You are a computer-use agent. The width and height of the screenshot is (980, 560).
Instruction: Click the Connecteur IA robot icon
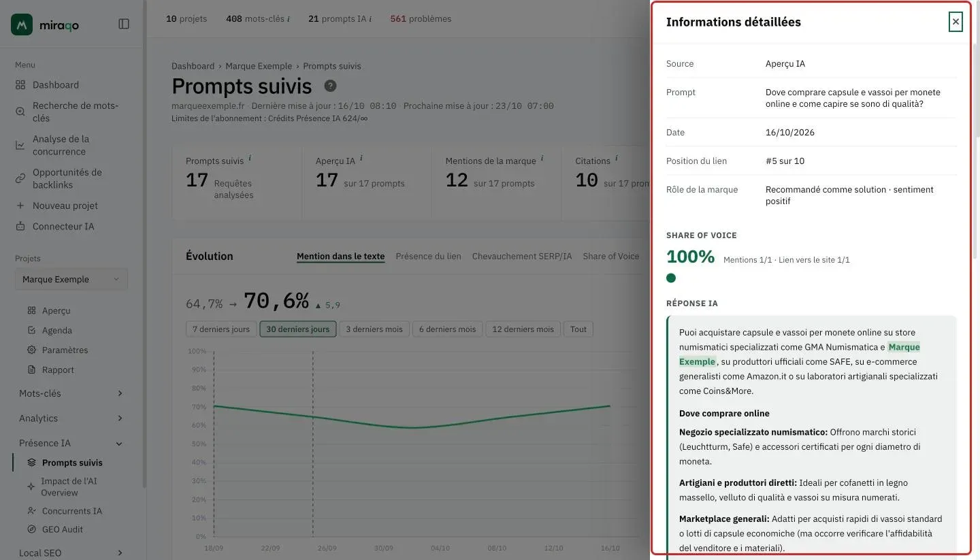coord(20,226)
